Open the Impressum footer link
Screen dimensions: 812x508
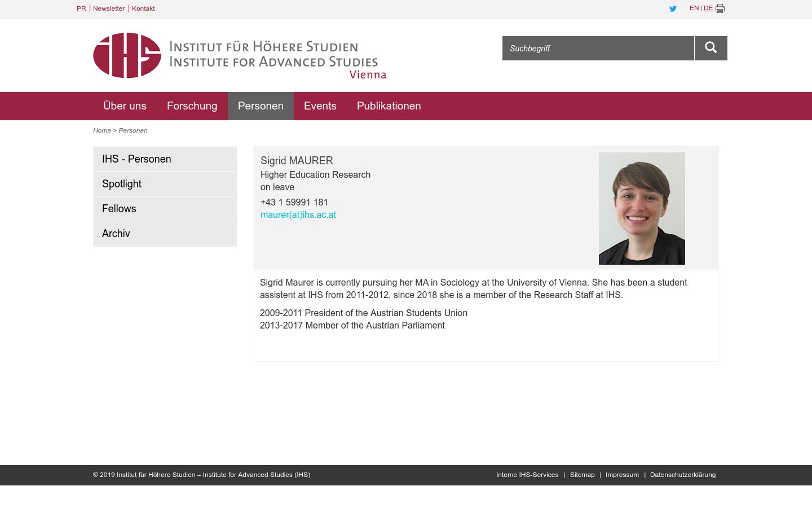(622, 475)
